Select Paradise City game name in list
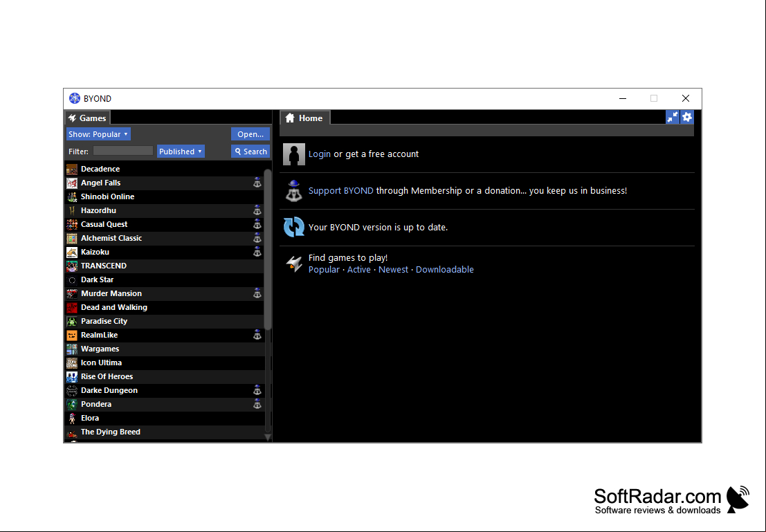This screenshot has height=532, width=766. point(104,321)
